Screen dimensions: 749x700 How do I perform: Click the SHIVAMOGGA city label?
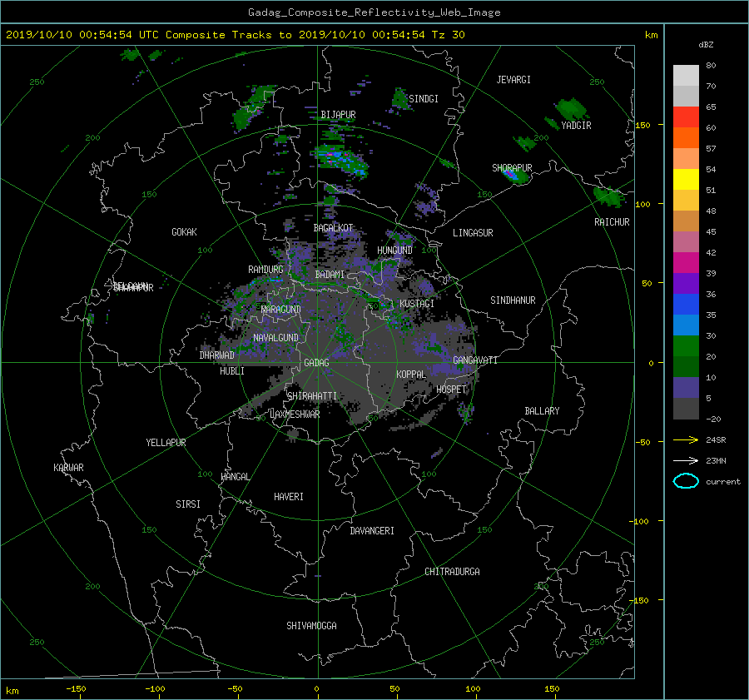[311, 625]
